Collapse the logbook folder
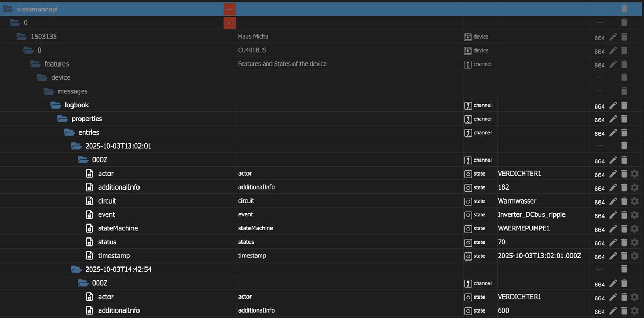The image size is (644, 318). pos(56,105)
